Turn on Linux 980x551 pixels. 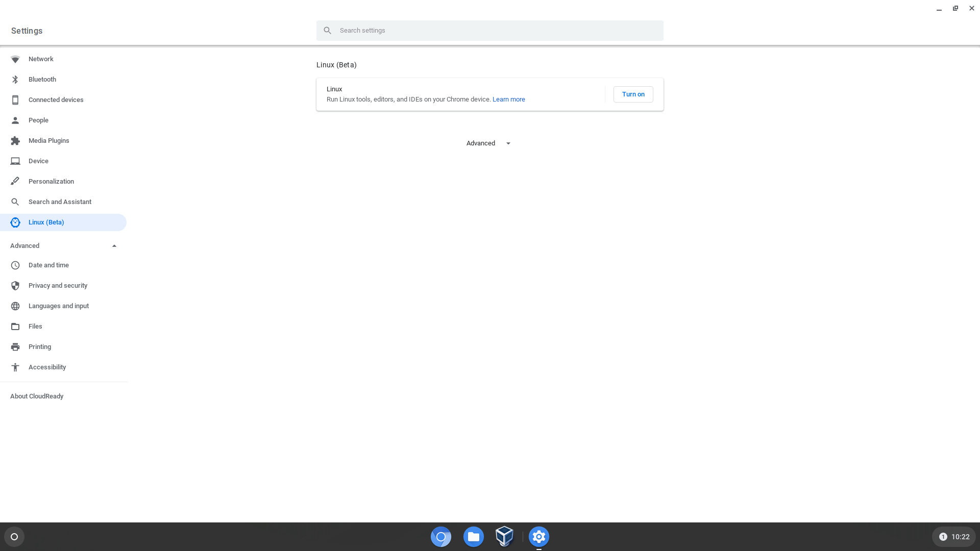coord(633,94)
